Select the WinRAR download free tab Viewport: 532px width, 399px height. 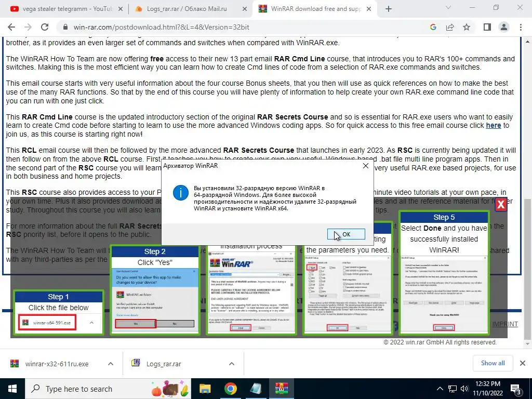pos(311,9)
